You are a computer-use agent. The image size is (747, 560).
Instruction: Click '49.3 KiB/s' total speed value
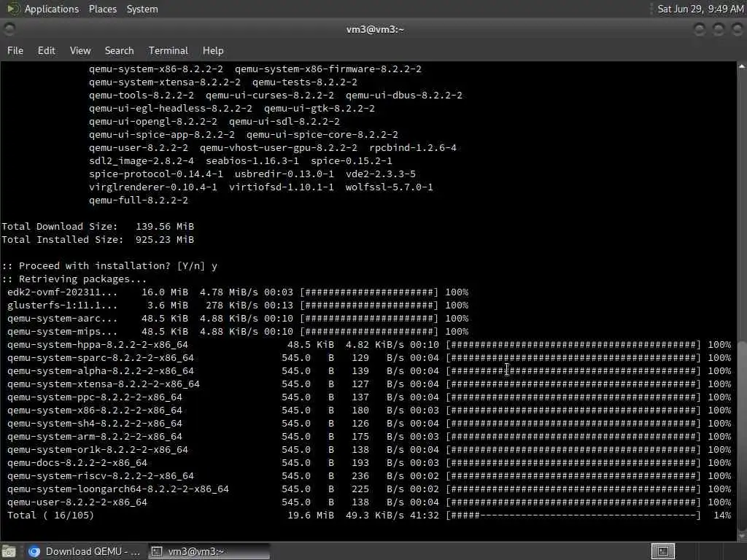click(x=374, y=516)
